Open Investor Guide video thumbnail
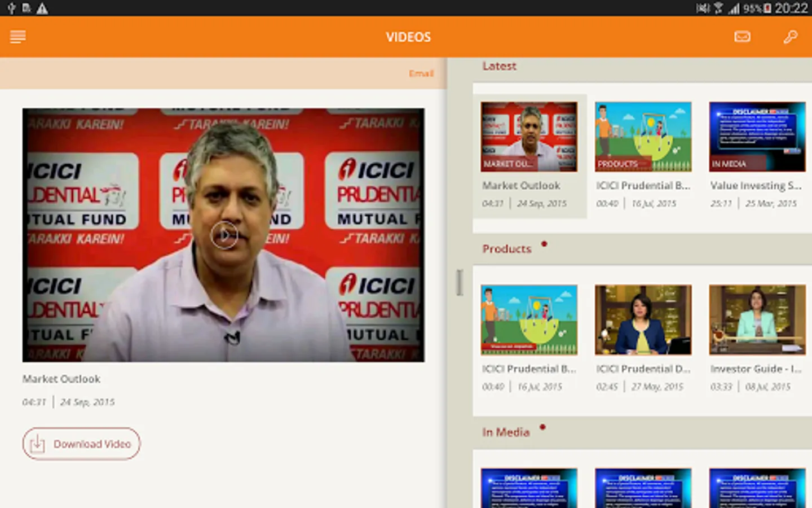The height and width of the screenshot is (508, 812). coord(757,319)
